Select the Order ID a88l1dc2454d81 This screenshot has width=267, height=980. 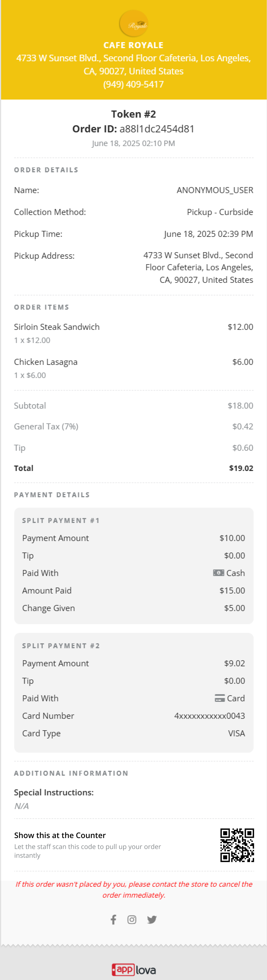(x=157, y=129)
